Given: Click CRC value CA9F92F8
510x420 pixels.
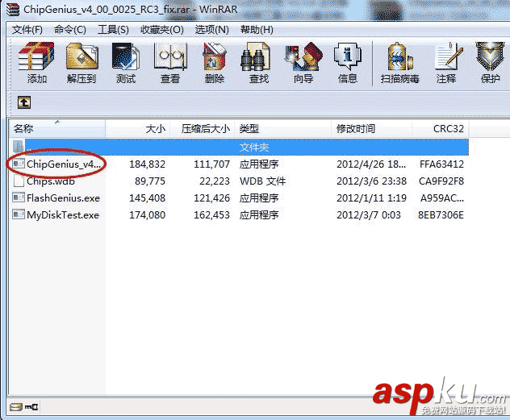Looking at the screenshot, I should (x=441, y=181).
